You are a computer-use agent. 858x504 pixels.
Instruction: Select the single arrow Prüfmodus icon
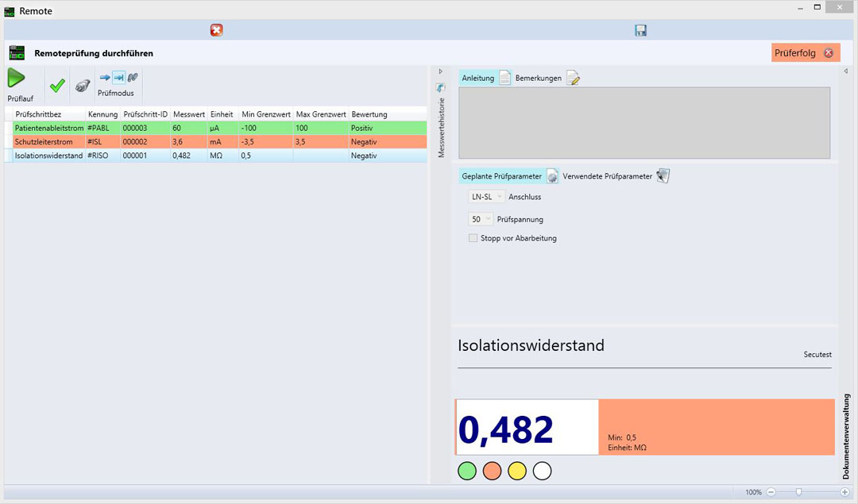tap(105, 78)
